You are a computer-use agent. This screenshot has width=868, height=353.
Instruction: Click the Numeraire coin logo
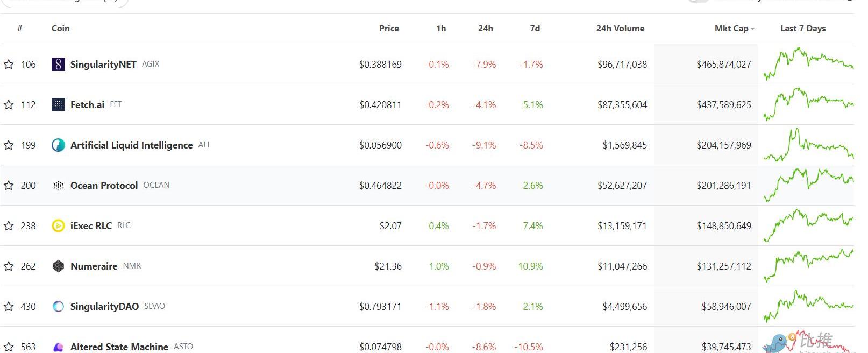(58, 266)
